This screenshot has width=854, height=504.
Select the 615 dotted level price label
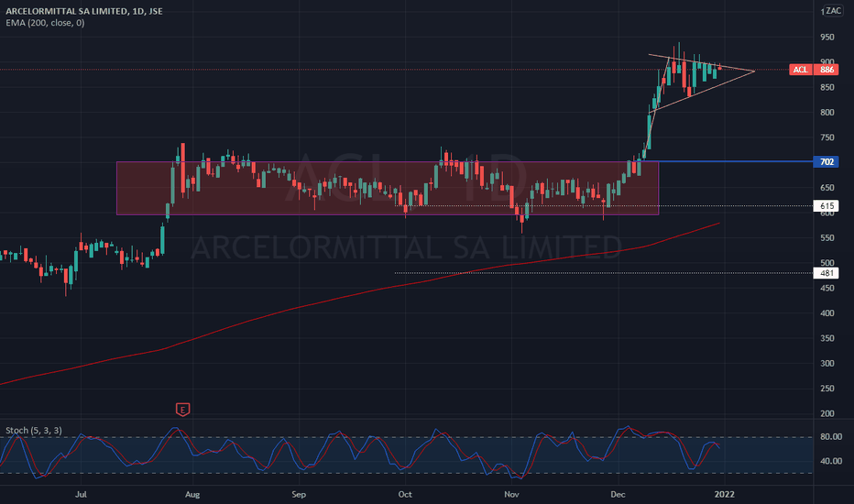pyautogui.click(x=827, y=206)
